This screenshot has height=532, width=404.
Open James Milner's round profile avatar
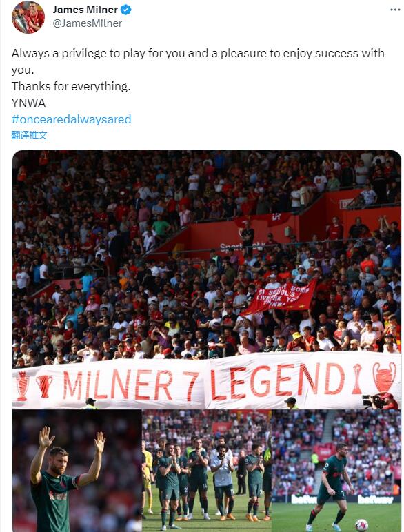[28, 17]
